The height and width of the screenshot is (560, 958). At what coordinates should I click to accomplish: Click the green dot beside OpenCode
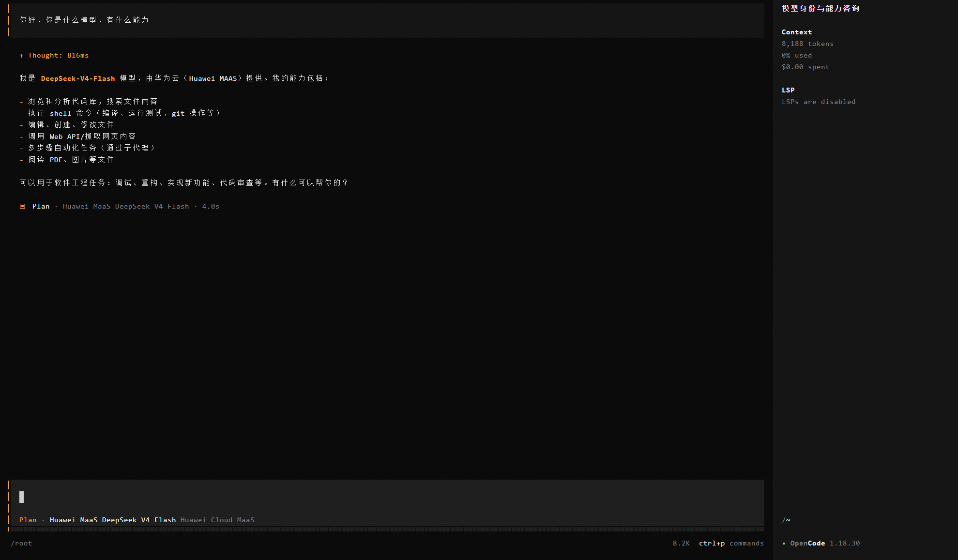(x=784, y=544)
